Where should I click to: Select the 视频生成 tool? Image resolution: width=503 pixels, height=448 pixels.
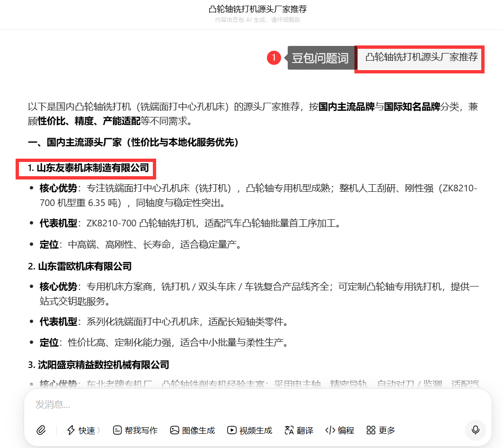pyautogui.click(x=249, y=430)
